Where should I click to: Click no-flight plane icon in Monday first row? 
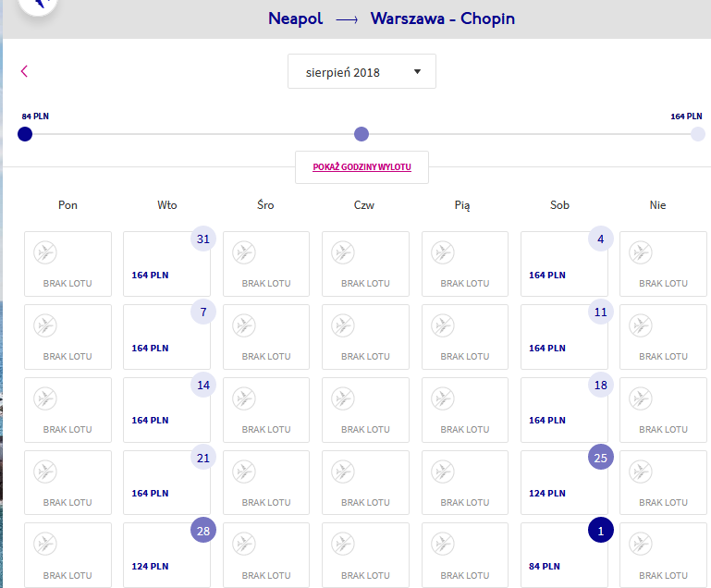click(45, 252)
